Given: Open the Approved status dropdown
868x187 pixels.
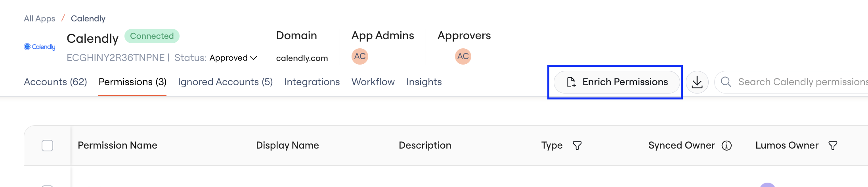Looking at the screenshot, I should pyautogui.click(x=233, y=58).
